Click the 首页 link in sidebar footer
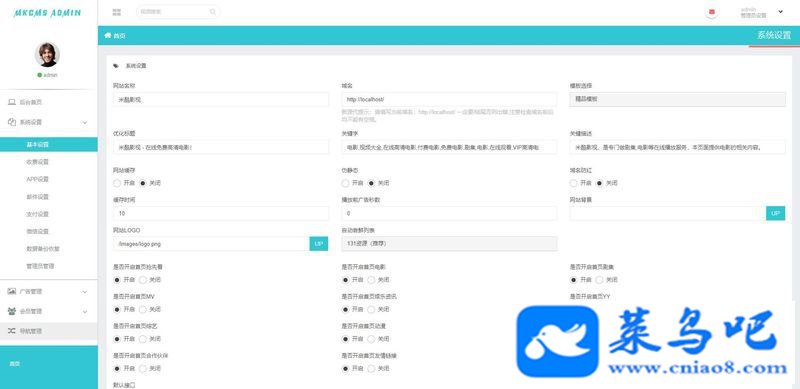Screen dimensions: 800x389 pos(14,364)
